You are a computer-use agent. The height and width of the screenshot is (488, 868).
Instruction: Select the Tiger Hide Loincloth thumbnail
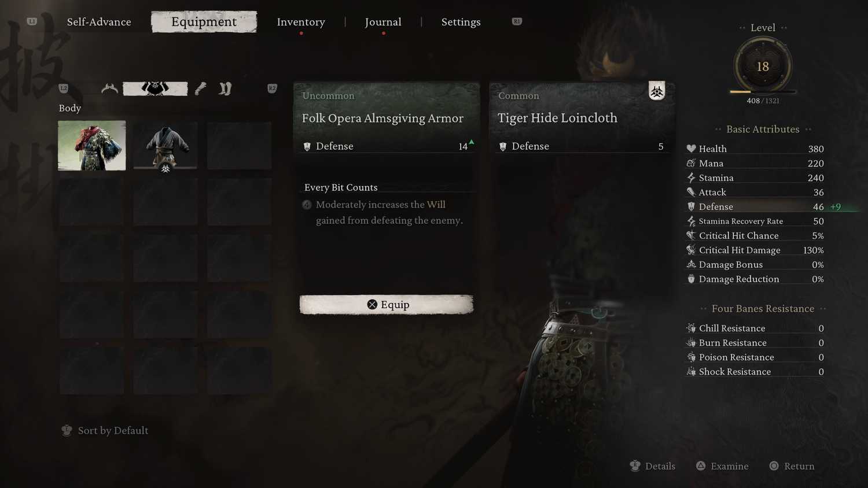[x=165, y=146]
